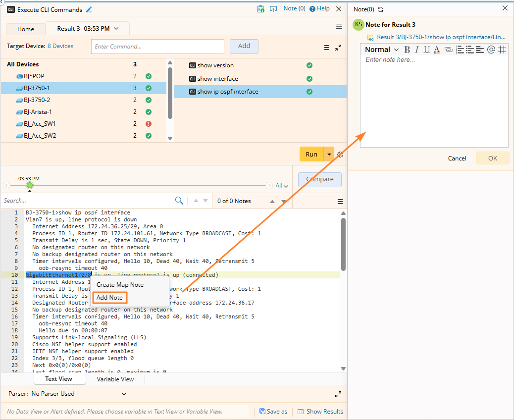This screenshot has height=420, width=514.
Task: Click the Compare button
Action: click(x=319, y=179)
